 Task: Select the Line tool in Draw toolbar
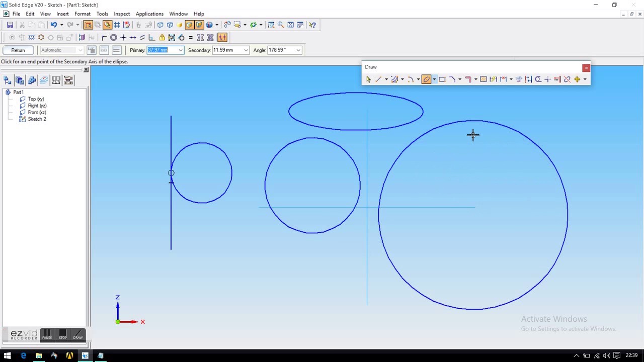pos(378,79)
